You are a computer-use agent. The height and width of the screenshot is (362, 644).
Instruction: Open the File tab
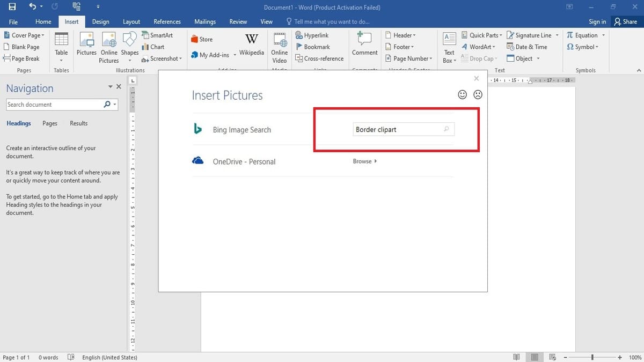pos(13,22)
